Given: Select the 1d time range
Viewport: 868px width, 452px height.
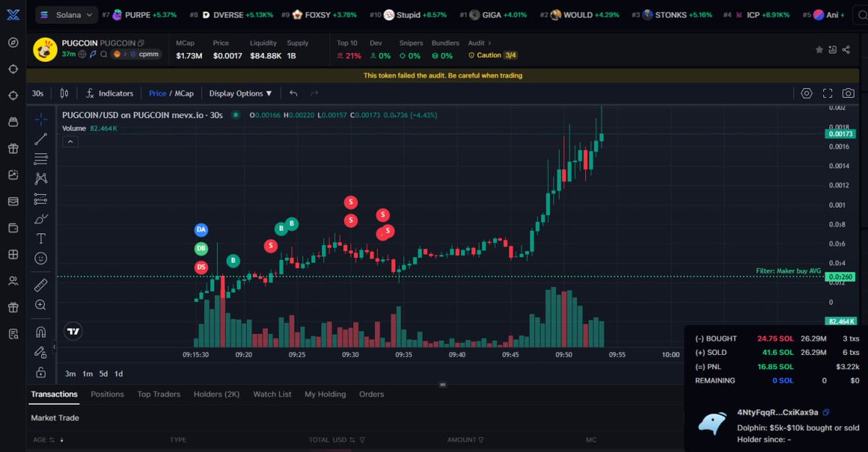Looking at the screenshot, I should click(119, 373).
